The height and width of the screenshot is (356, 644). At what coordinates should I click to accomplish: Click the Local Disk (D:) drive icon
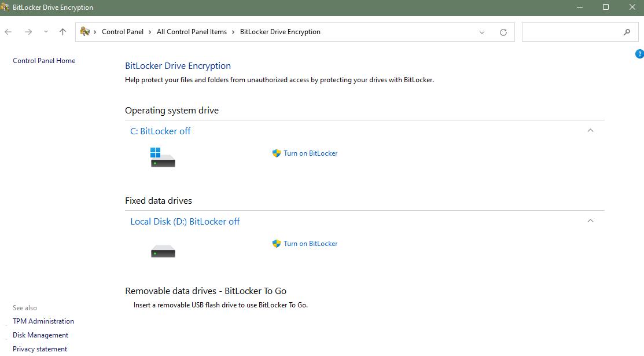tap(163, 250)
